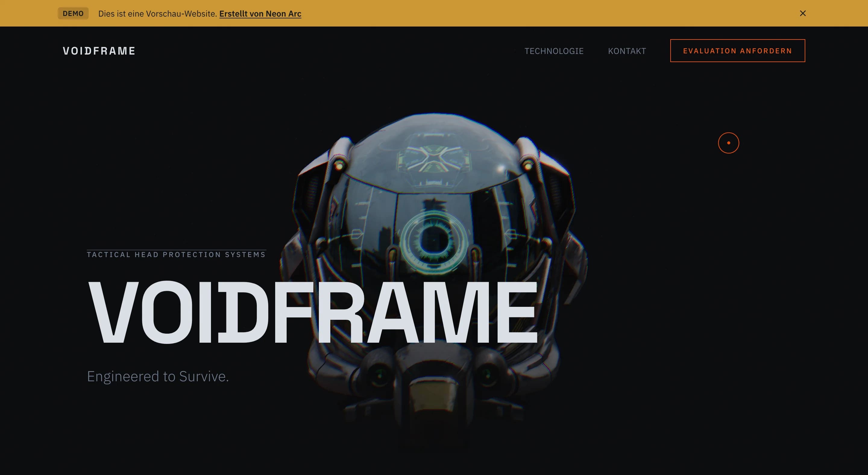
Task: Click the Engineered to Survive tagline
Action: (x=158, y=377)
